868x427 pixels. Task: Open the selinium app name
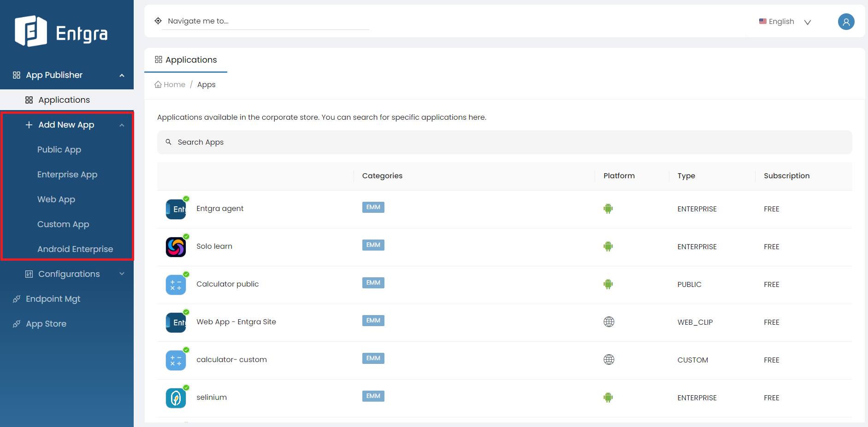[212, 398]
